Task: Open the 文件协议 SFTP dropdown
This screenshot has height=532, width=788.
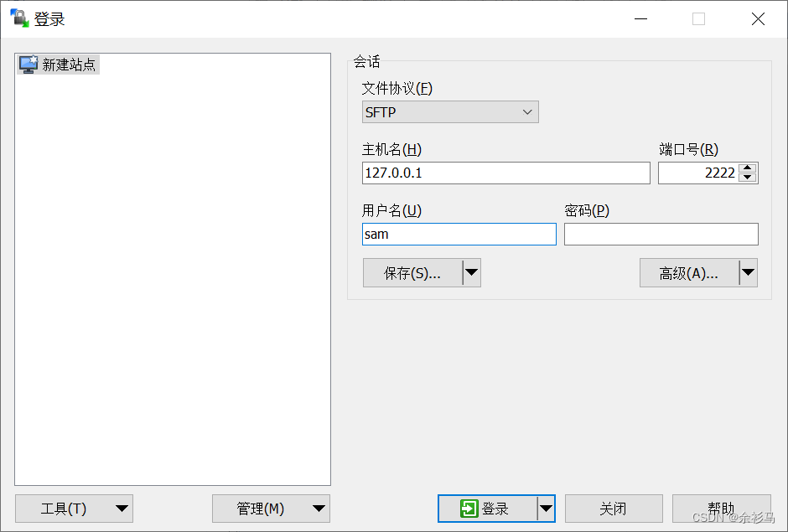Action: click(450, 112)
